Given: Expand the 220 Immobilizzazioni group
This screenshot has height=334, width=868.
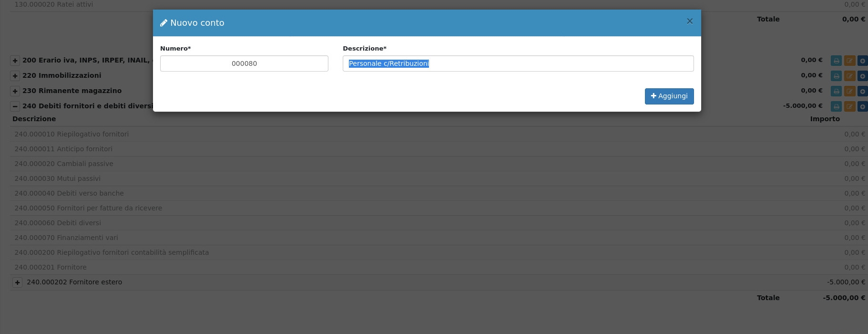Looking at the screenshot, I should coord(15,76).
